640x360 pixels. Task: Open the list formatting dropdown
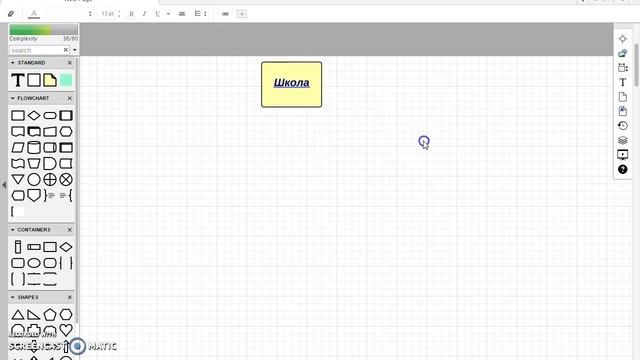(x=200, y=14)
